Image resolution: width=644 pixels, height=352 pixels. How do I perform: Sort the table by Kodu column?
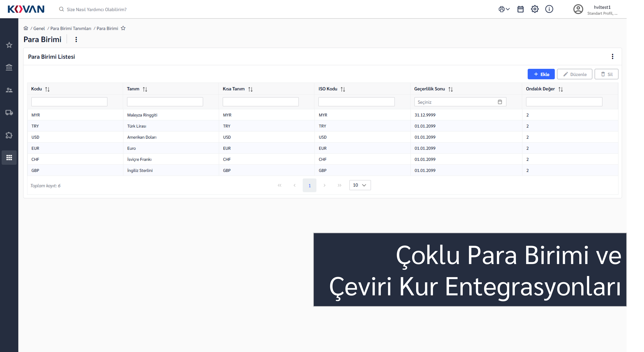(47, 89)
